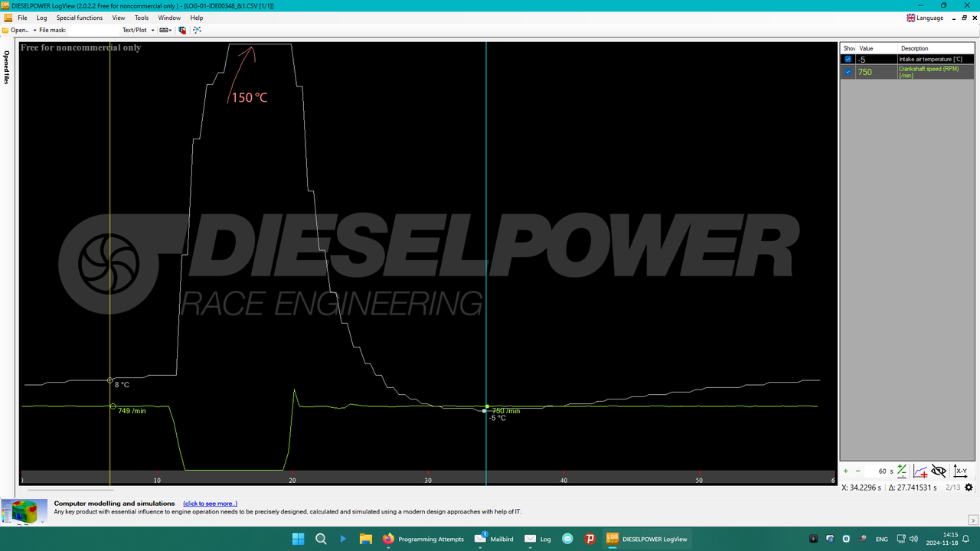Click the cyan cursor marker at 750 /min
This screenshot has width=980, height=551.
487,406
